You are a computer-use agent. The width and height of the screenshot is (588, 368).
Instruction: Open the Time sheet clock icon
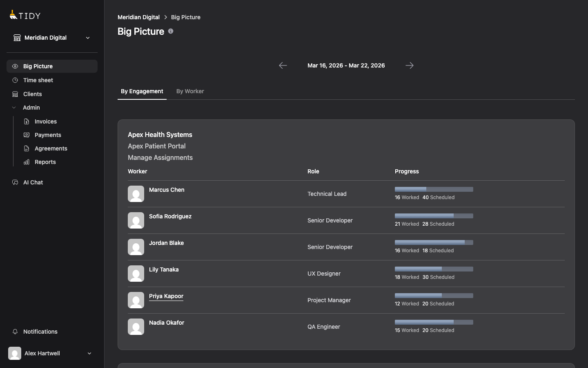15,80
